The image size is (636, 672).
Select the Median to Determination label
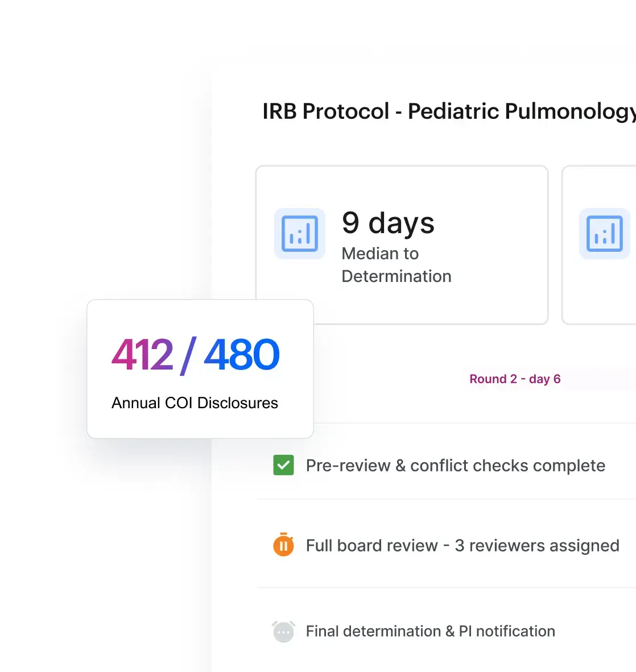point(397,265)
